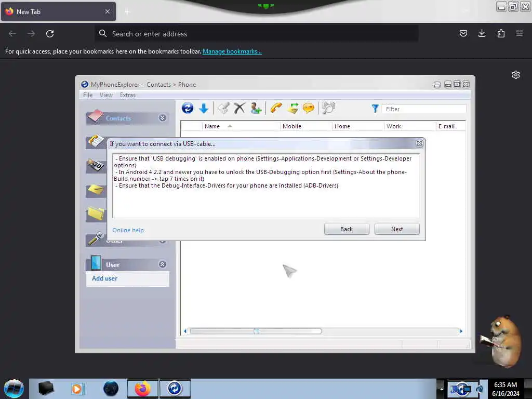This screenshot has width=532, height=399.
Task: Click the calendar organizer sidebar icon
Action: pyautogui.click(x=96, y=165)
